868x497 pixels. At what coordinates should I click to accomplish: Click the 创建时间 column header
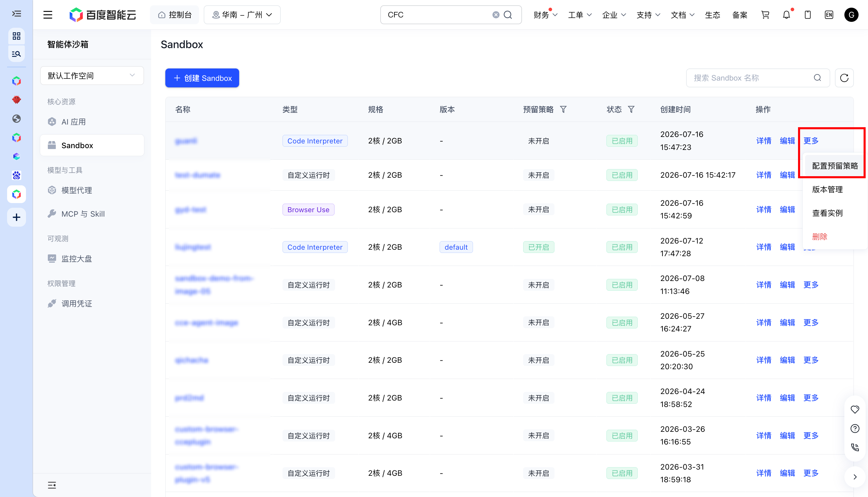675,109
